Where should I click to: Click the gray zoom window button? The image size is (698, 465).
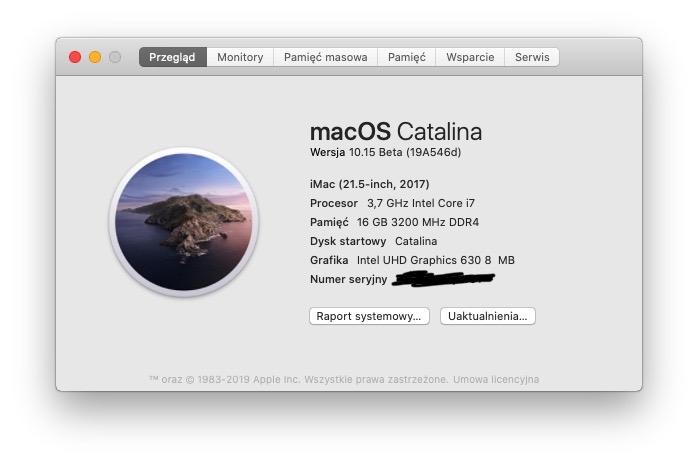pyautogui.click(x=115, y=57)
